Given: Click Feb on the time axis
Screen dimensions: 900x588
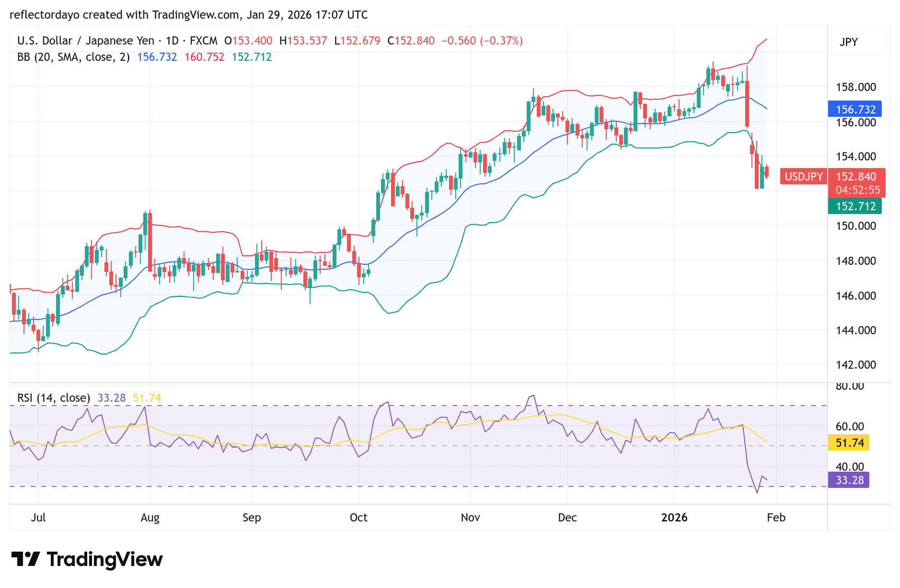Looking at the screenshot, I should pos(776,518).
